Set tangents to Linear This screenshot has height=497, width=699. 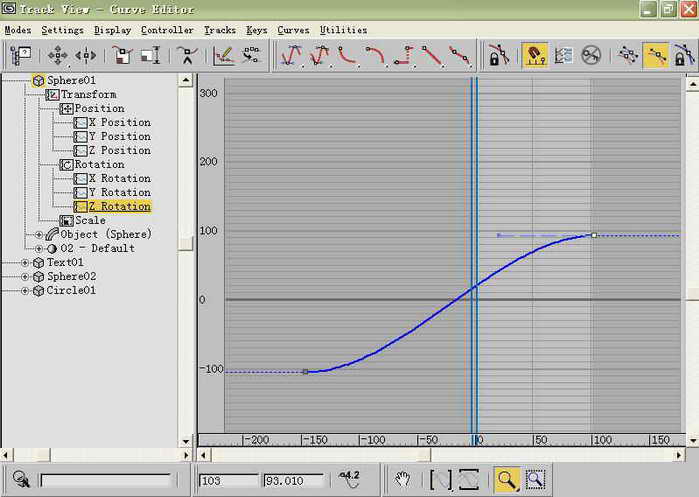[x=432, y=56]
